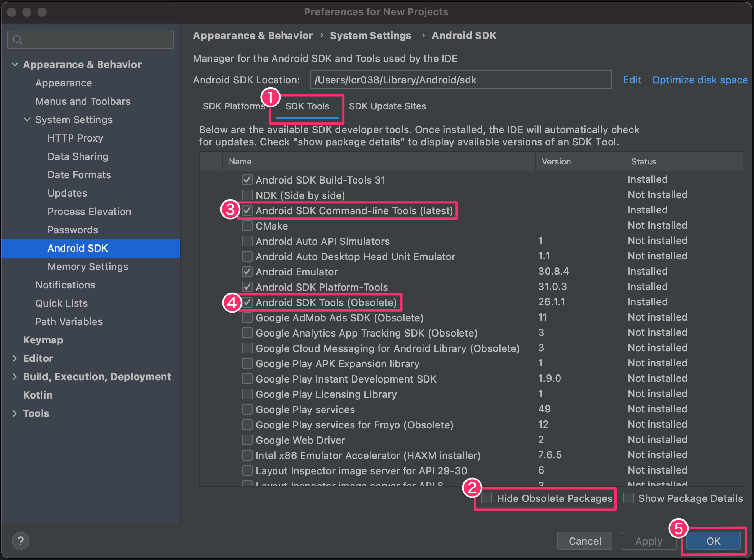754x560 pixels.
Task: Click the Cancel button
Action: coord(585,541)
